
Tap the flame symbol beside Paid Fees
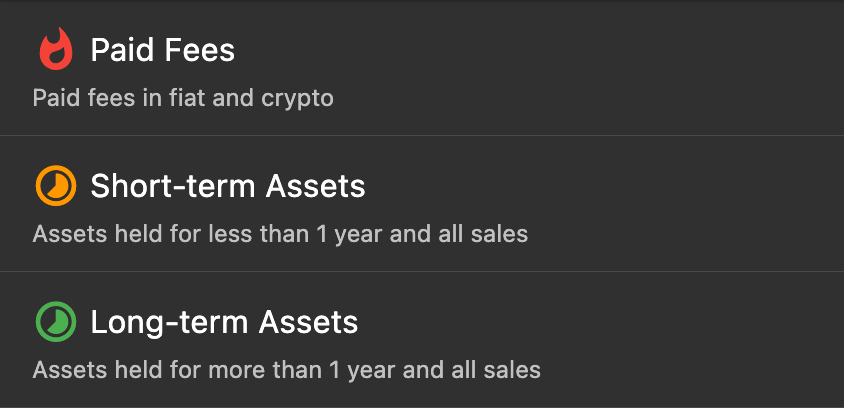56,50
